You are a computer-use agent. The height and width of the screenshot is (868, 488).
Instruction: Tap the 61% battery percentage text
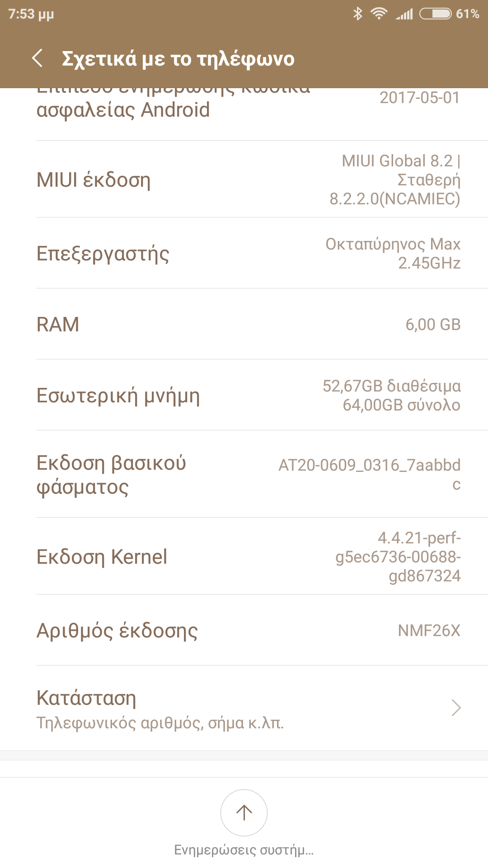(x=467, y=14)
